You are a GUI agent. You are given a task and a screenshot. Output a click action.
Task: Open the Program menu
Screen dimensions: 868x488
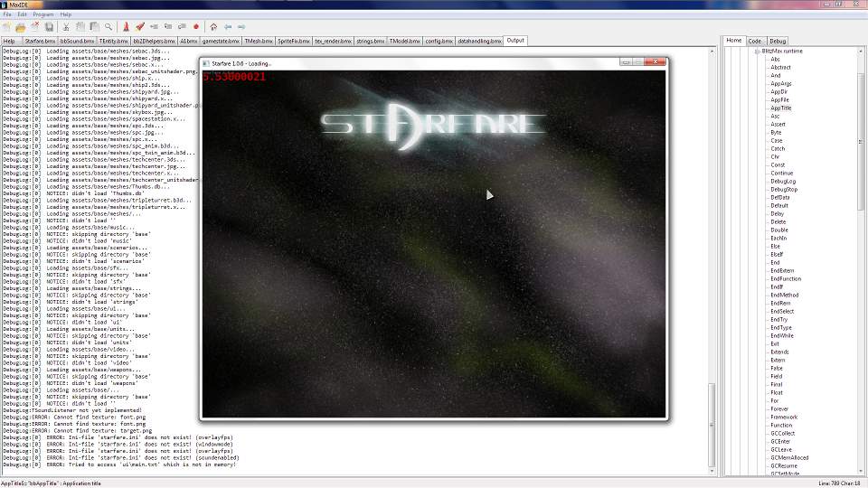[x=42, y=15]
